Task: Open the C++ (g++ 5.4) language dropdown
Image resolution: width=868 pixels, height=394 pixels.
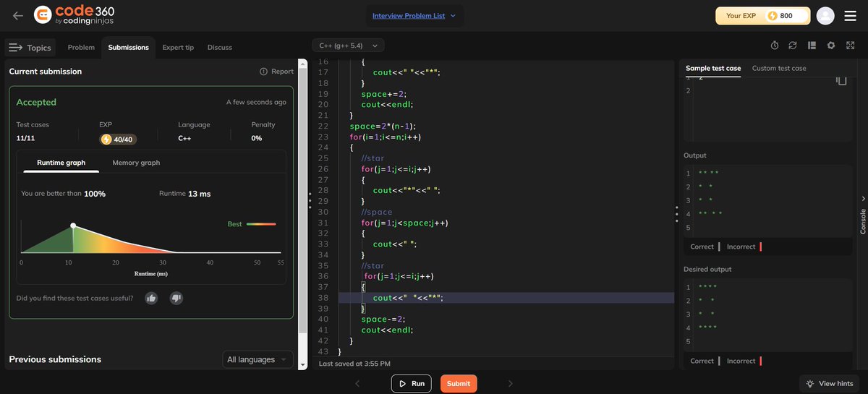Action: (x=348, y=46)
